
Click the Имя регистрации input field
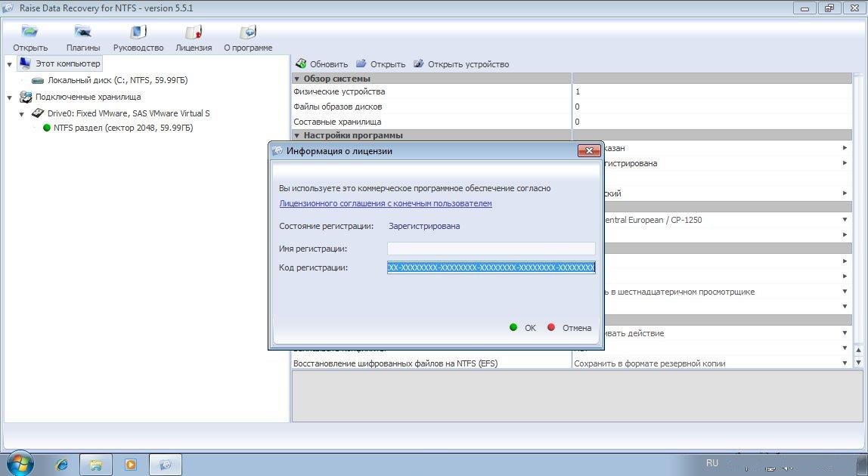click(491, 249)
